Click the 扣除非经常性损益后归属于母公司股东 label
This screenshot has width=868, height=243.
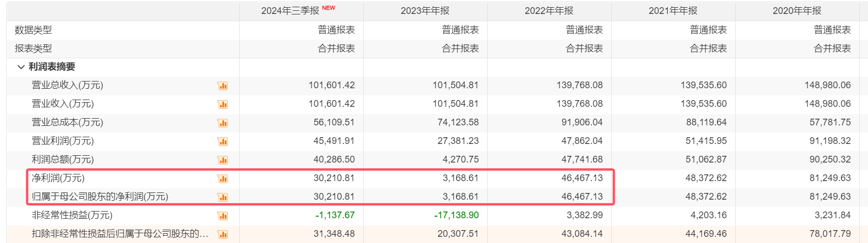(x=120, y=234)
